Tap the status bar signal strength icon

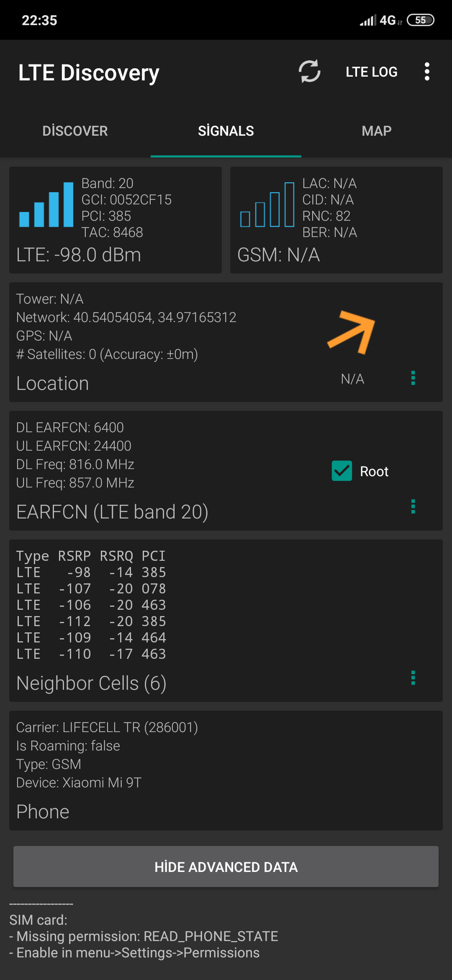pyautogui.click(x=368, y=20)
